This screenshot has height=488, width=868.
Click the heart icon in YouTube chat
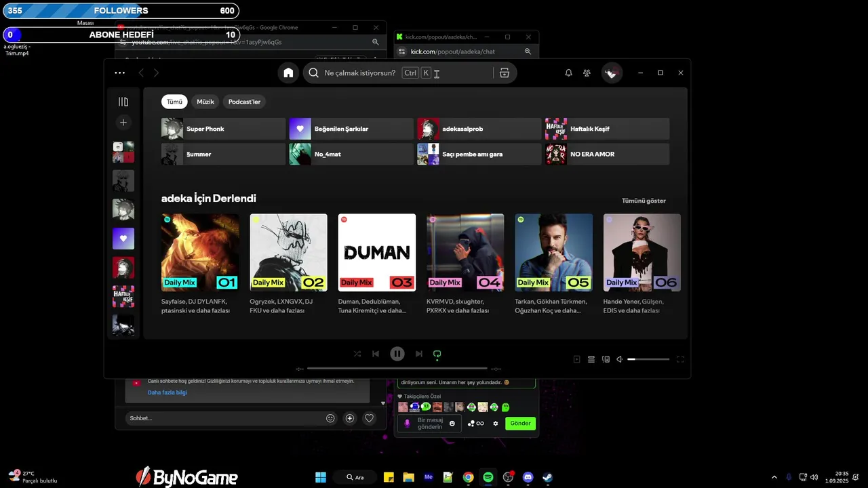[x=369, y=418]
